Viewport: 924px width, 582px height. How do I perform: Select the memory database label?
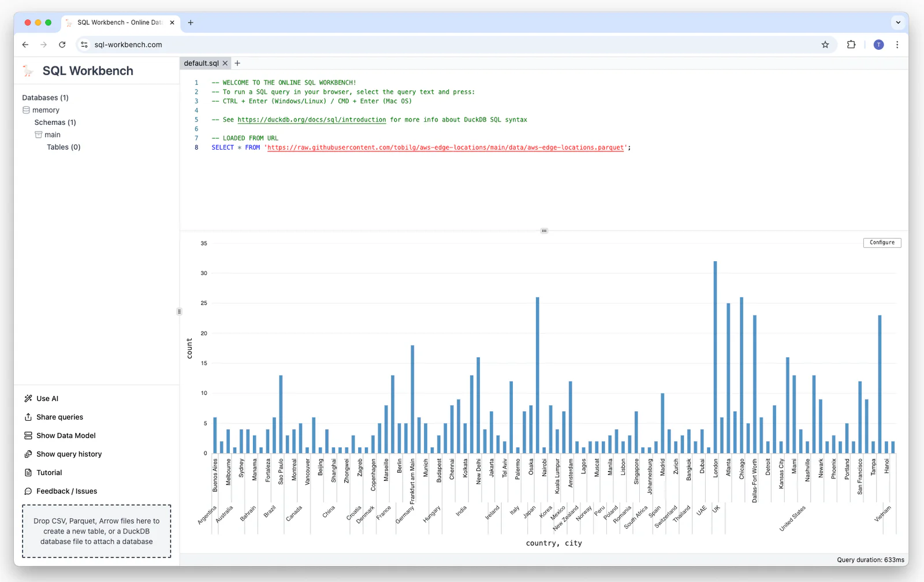(x=46, y=110)
